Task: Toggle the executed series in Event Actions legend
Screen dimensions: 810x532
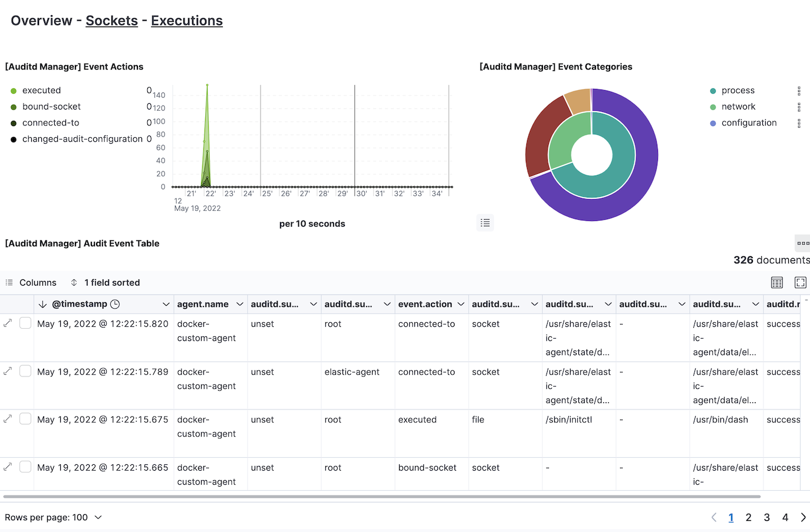Action: pos(41,90)
